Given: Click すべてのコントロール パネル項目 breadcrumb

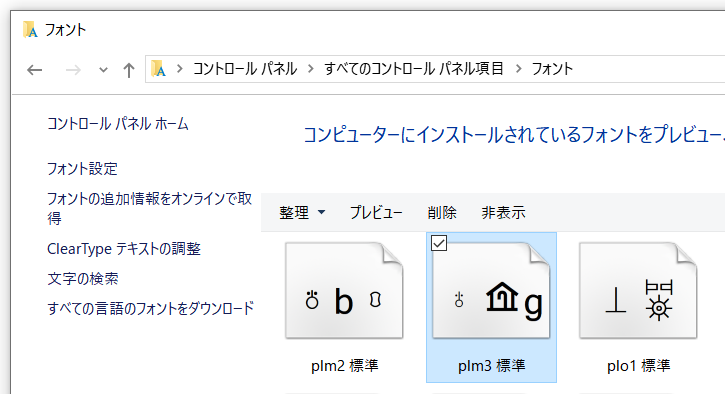Looking at the screenshot, I should point(414,69).
